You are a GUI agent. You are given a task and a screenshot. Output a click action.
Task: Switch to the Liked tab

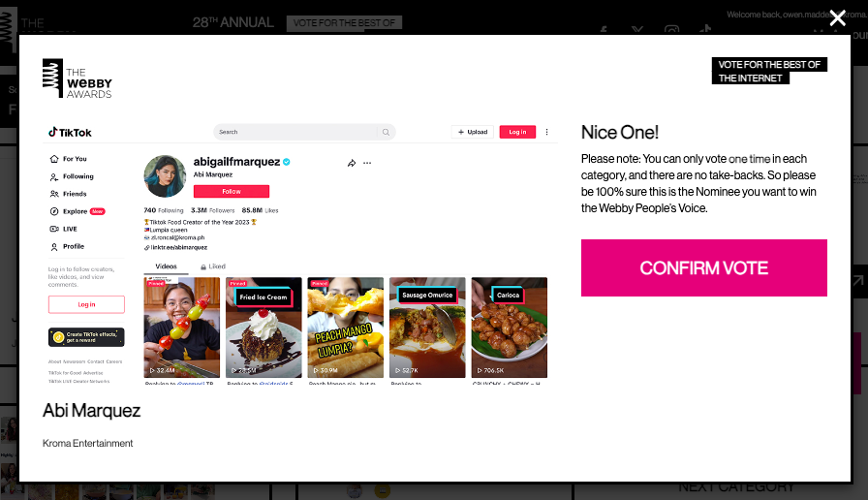(x=213, y=266)
